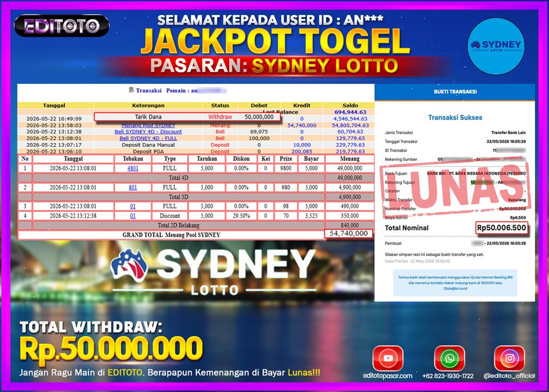Click the Withdraw status text
Viewport: 549px width, 392px height.
click(220, 117)
